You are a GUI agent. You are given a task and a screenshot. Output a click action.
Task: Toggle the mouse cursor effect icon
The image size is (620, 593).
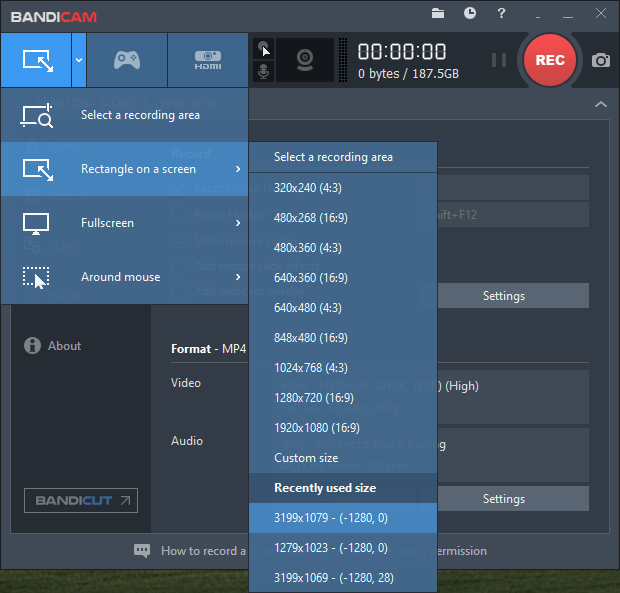click(263, 49)
